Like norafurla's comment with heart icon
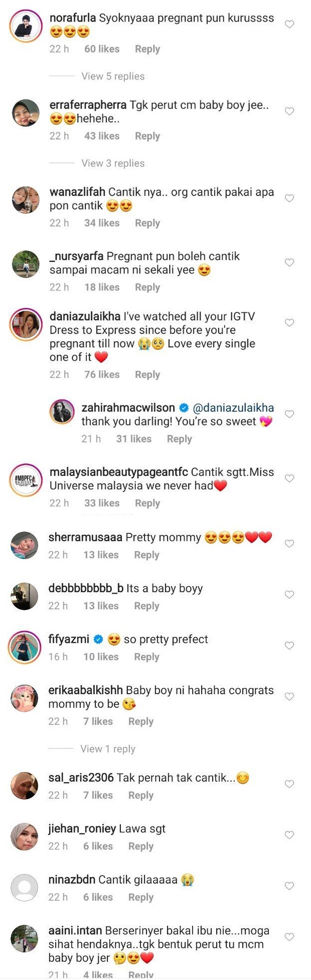Image resolution: width=311 pixels, height=980 pixels. pyautogui.click(x=289, y=24)
